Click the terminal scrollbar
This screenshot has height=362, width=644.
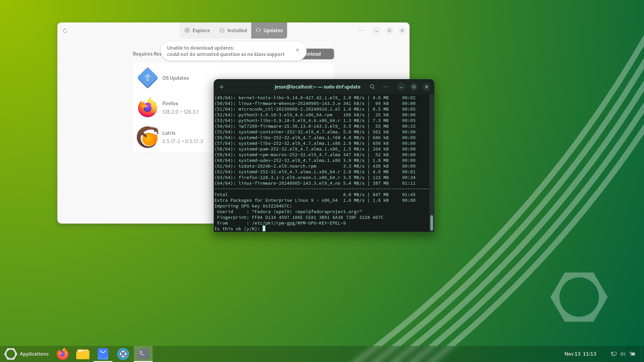coord(432,223)
